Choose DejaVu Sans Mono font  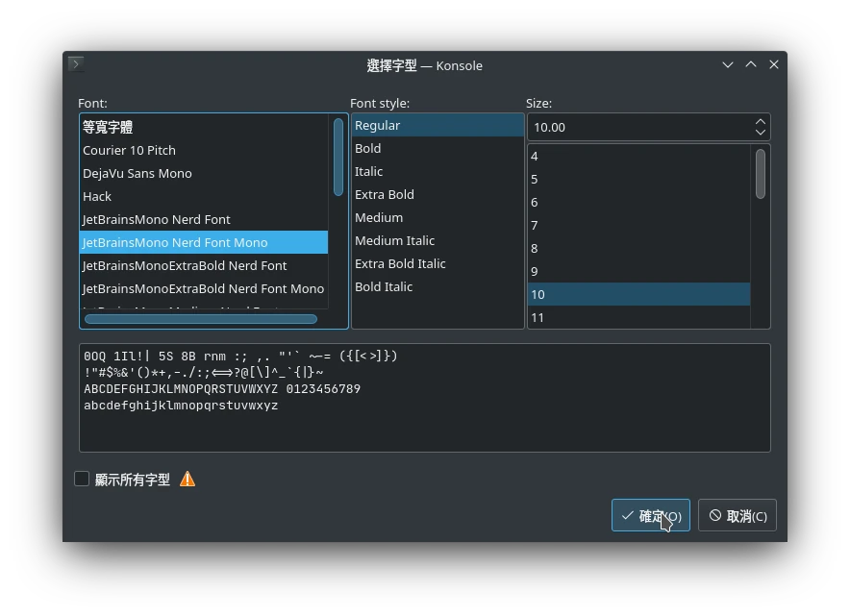[x=137, y=173]
